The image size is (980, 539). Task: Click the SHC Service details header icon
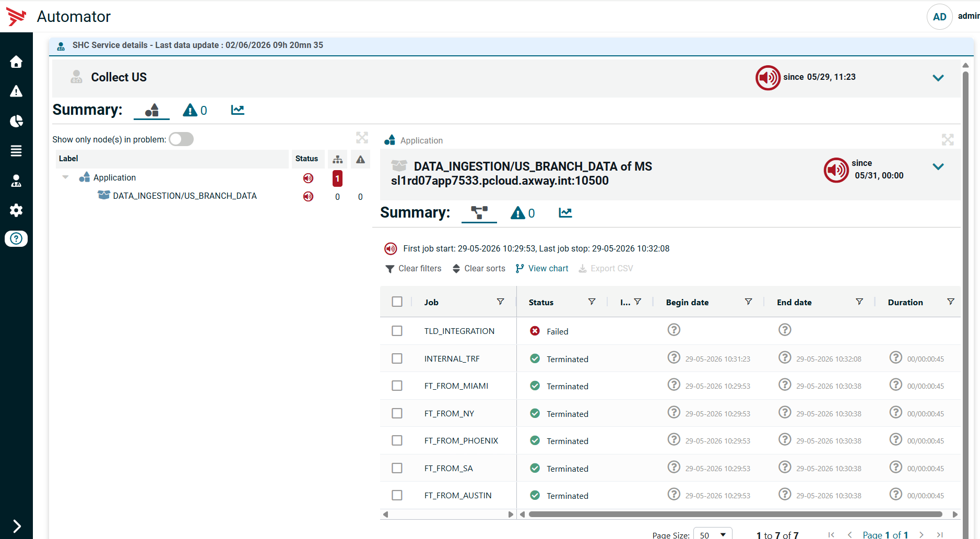[x=61, y=46]
